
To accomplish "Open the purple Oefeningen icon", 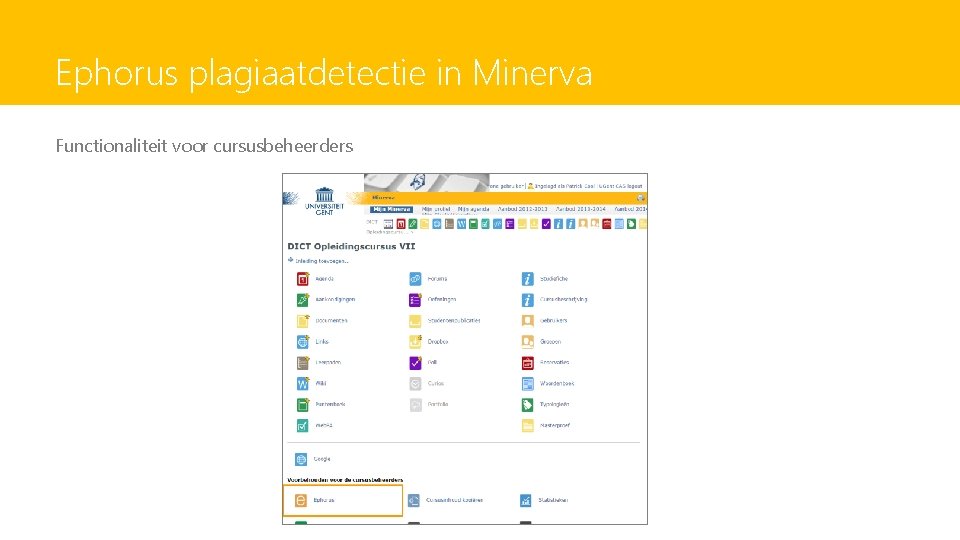I will coord(415,300).
